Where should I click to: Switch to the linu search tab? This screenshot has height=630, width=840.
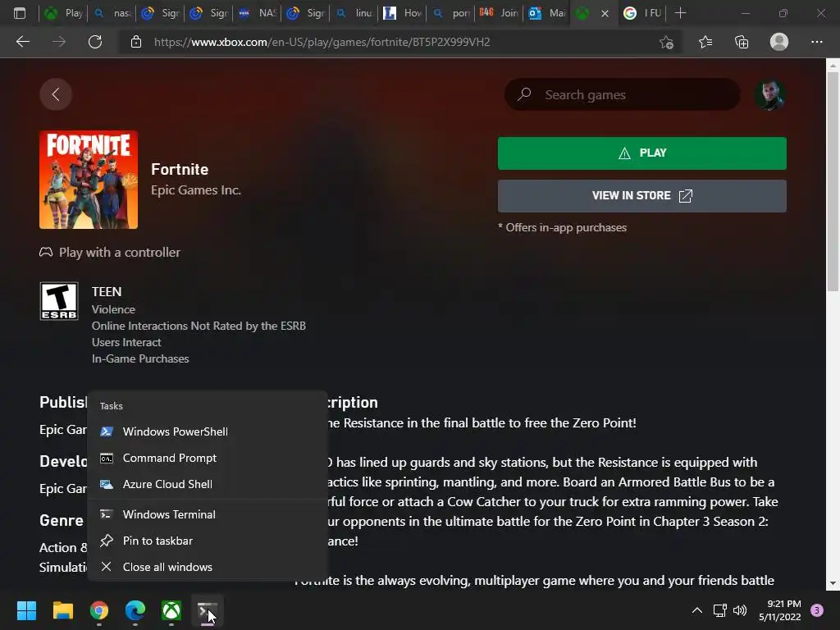tap(354, 13)
